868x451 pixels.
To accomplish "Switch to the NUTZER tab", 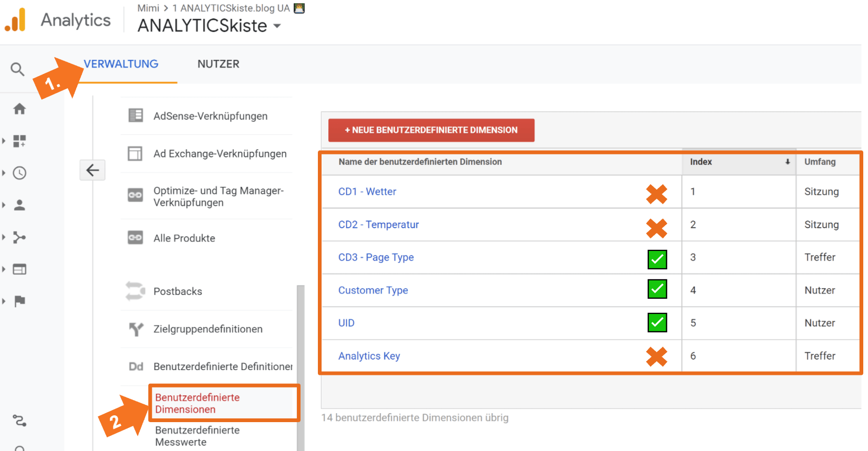I will pyautogui.click(x=218, y=64).
